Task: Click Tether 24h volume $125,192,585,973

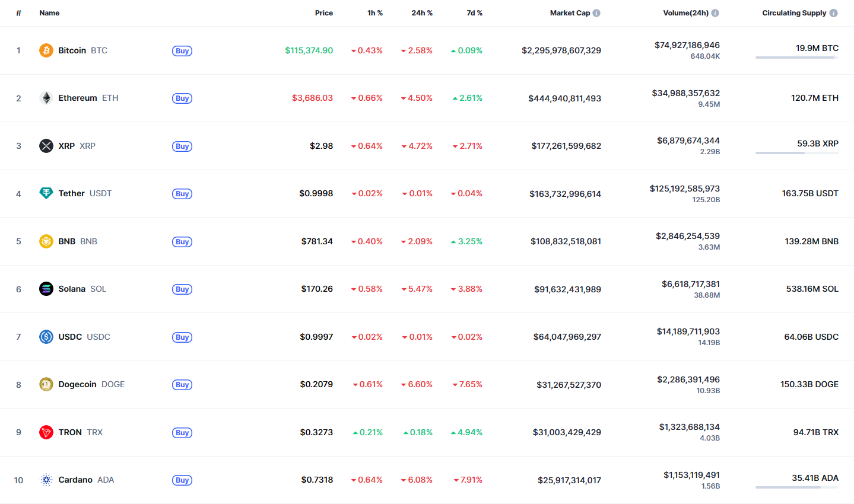Action: 685,189
